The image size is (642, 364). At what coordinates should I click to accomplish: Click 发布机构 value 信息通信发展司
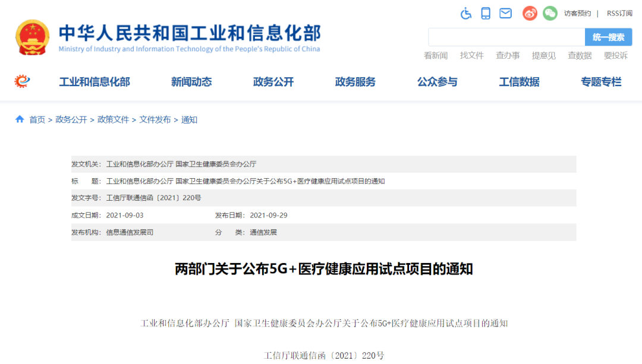(x=130, y=232)
